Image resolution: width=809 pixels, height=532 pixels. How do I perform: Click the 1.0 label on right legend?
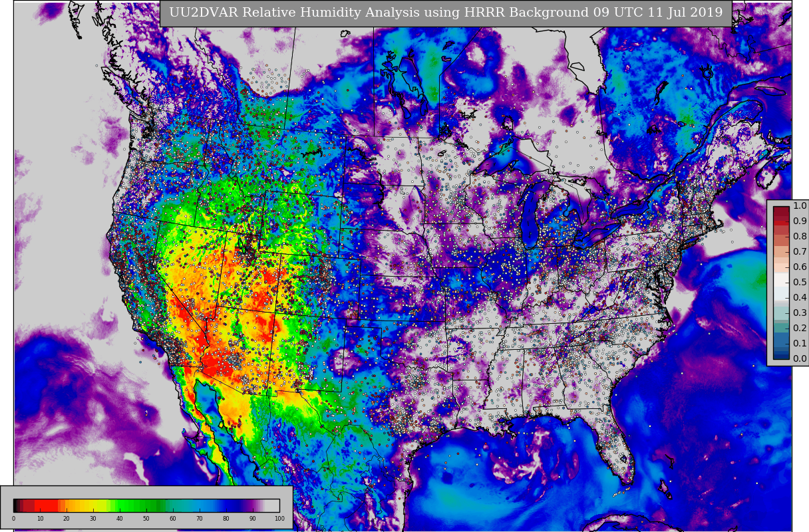click(x=800, y=206)
